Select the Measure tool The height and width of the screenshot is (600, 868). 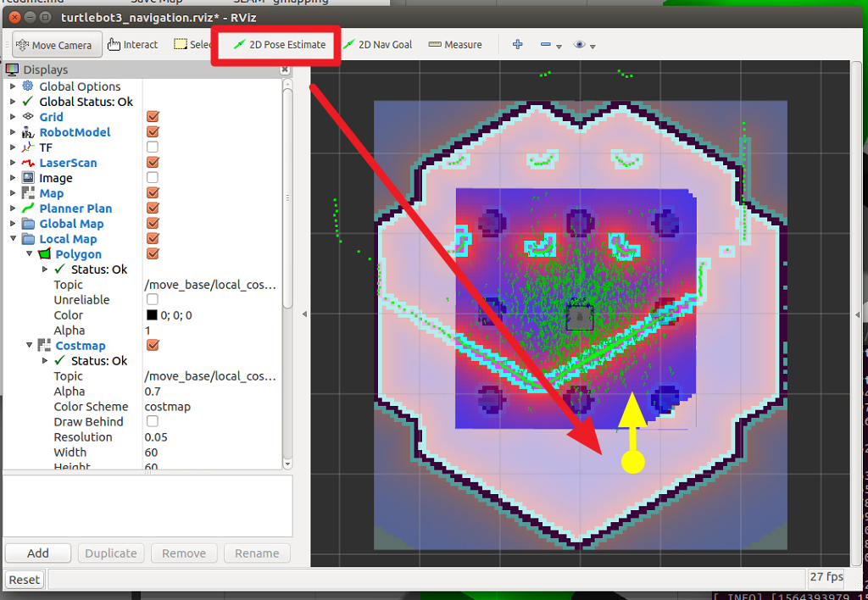(455, 45)
